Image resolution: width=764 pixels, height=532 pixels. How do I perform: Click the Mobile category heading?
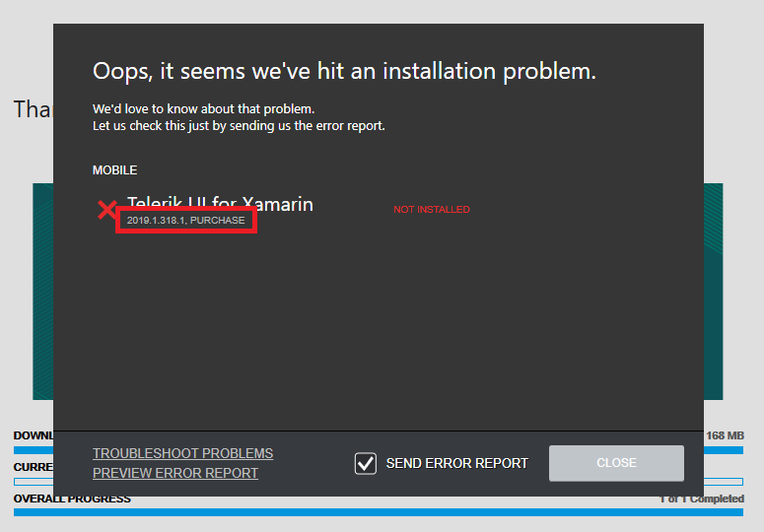click(x=114, y=170)
